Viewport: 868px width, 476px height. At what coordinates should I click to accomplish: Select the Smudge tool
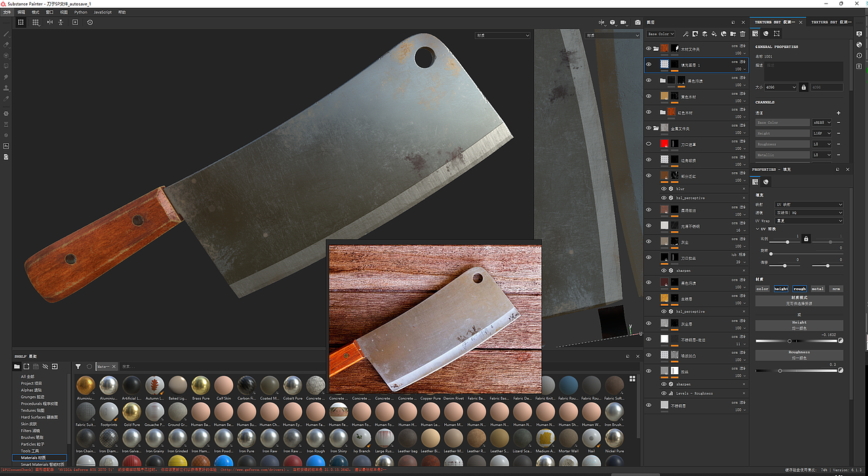(6, 77)
